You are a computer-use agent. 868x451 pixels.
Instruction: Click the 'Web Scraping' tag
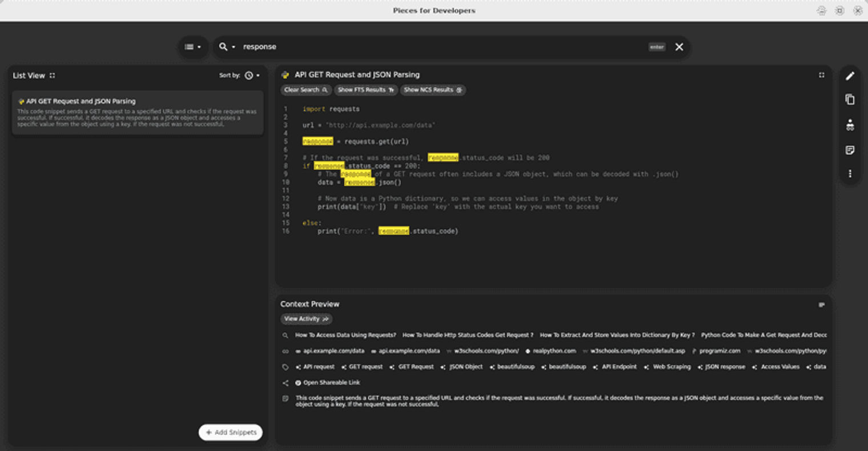coord(668,367)
